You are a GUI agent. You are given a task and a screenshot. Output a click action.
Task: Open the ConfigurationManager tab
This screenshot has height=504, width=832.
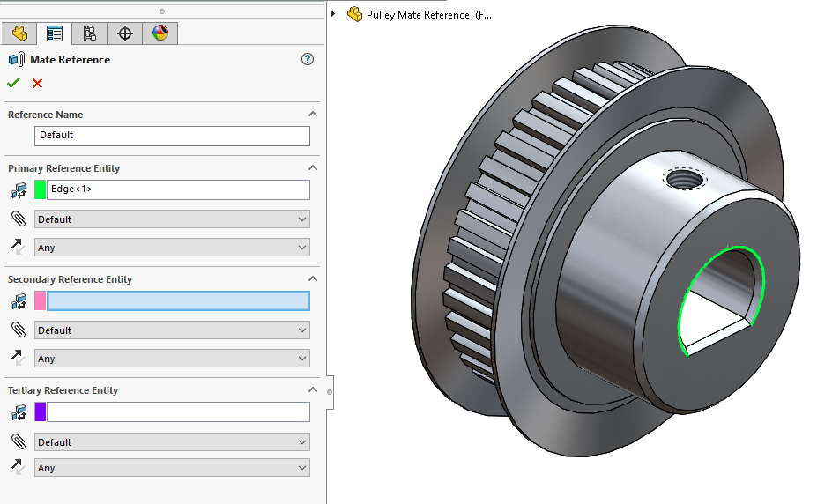pyautogui.click(x=89, y=33)
